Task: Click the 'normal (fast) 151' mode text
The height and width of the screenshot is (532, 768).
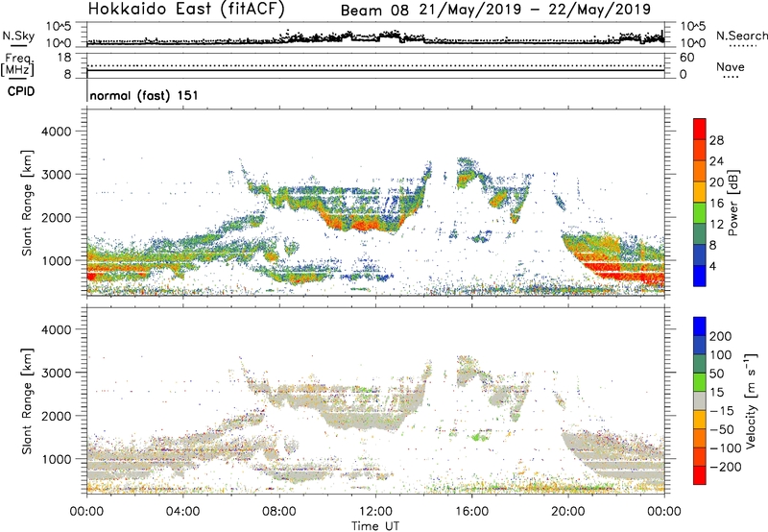Action: click(x=144, y=95)
